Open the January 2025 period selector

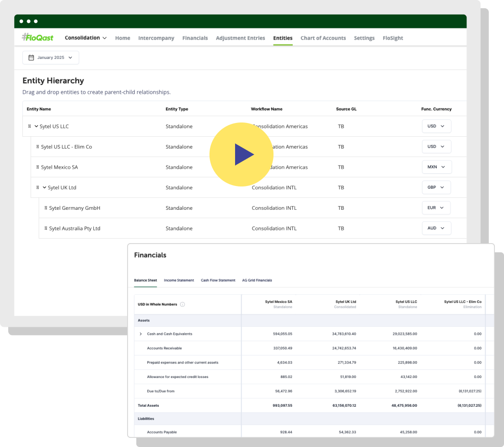point(51,58)
